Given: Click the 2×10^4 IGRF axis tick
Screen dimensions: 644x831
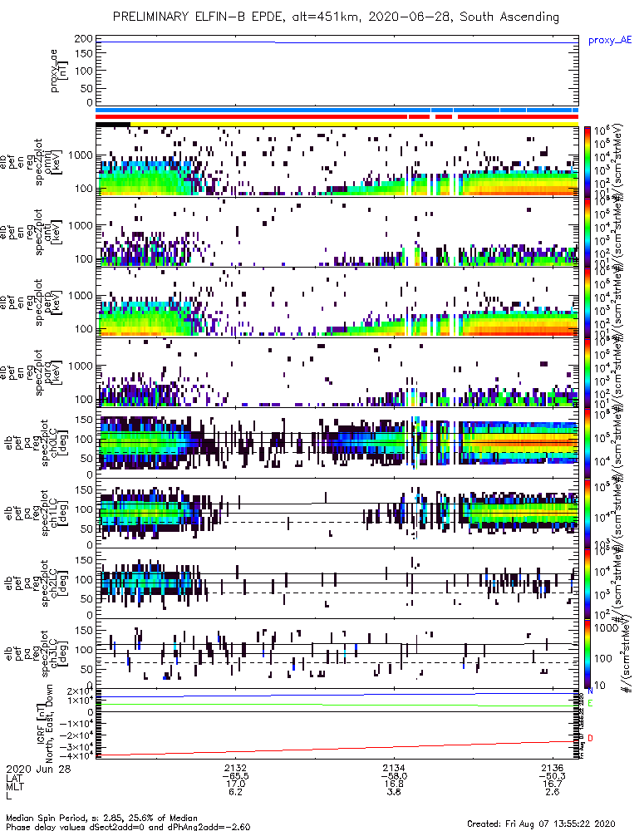Looking at the screenshot, I should (80, 691).
